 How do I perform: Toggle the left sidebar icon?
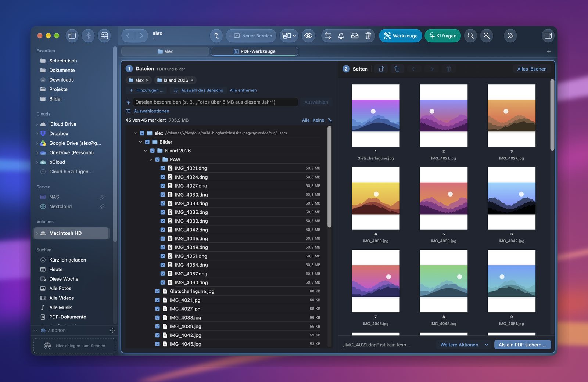[72, 36]
